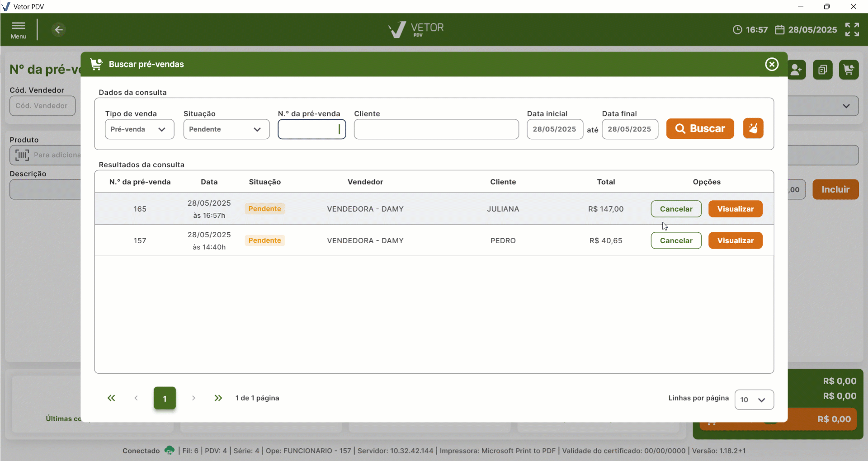
Task: Cancel pré-venda 165 for Juliana
Action: pos(676,209)
